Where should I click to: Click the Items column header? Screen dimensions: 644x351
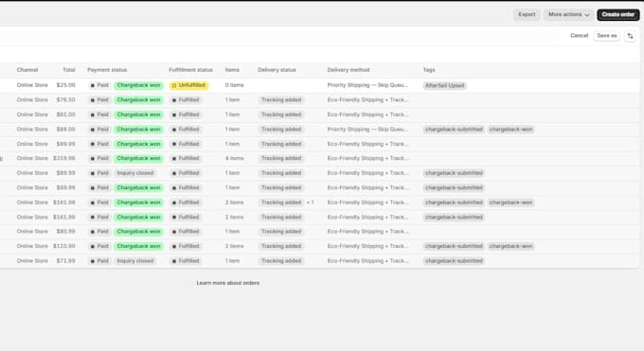point(232,70)
